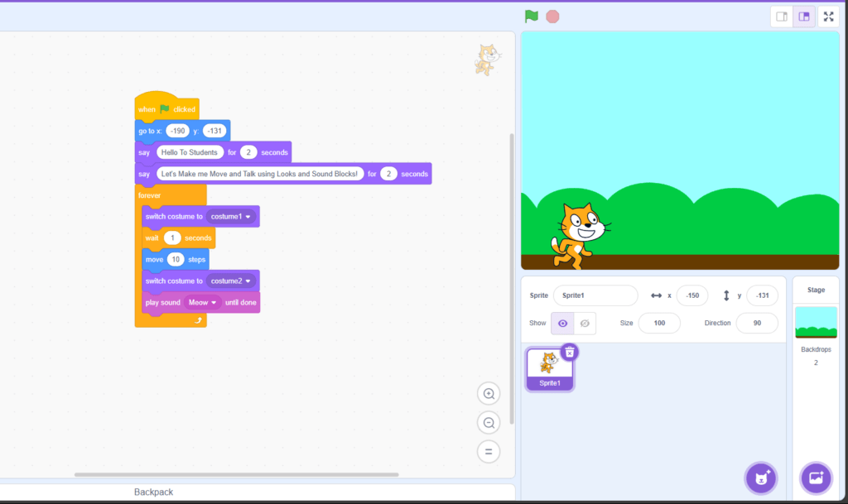This screenshot has width=848, height=504.
Task: Click the Backdrops thumbnail
Action: [x=816, y=323]
